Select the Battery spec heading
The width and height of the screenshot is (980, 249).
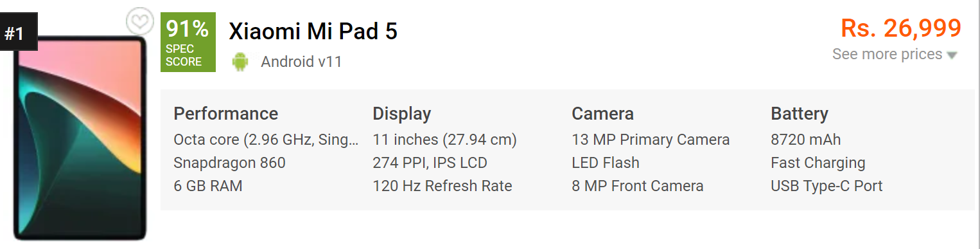point(800,114)
